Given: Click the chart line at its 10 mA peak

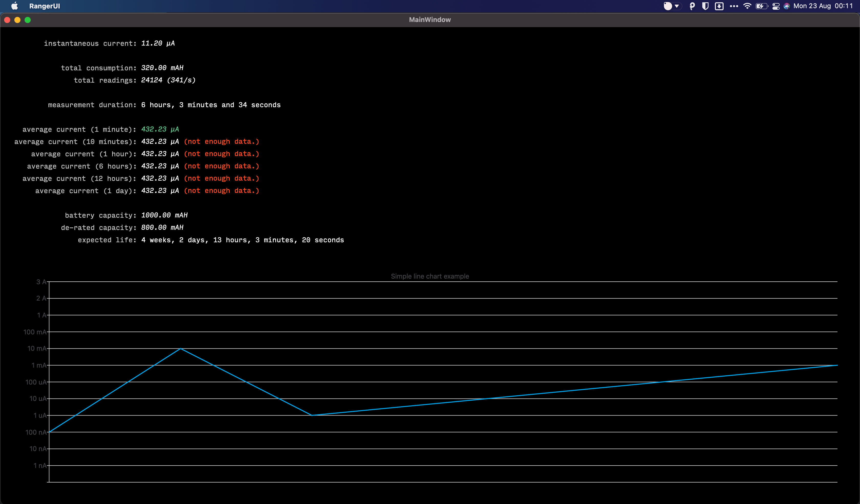Looking at the screenshot, I should 180,348.
